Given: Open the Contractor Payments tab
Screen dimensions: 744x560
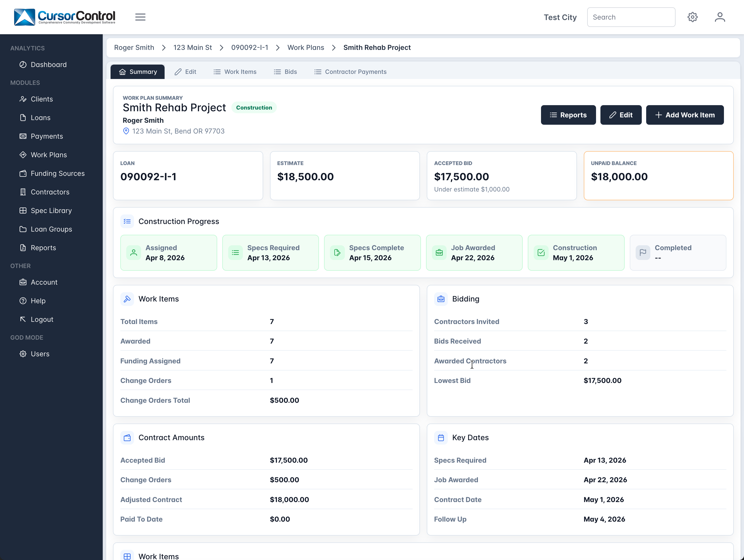Looking at the screenshot, I should (x=350, y=72).
